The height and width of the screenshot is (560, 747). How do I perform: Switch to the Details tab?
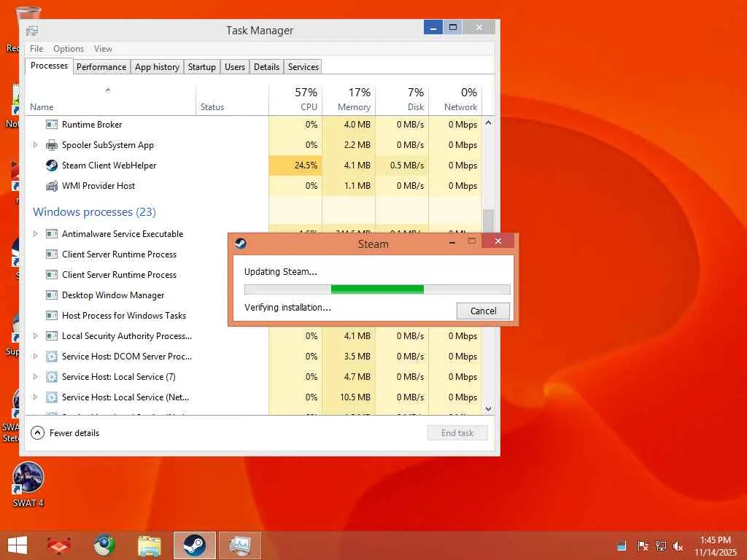267,67
